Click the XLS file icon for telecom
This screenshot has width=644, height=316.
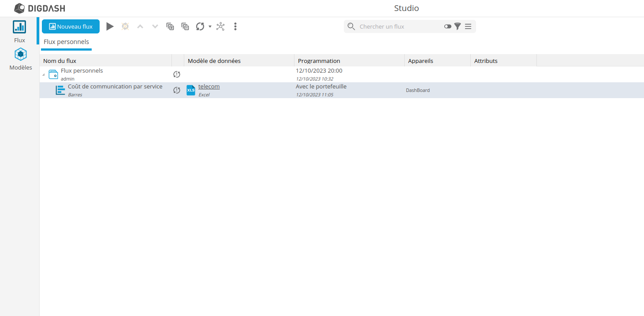[191, 90]
